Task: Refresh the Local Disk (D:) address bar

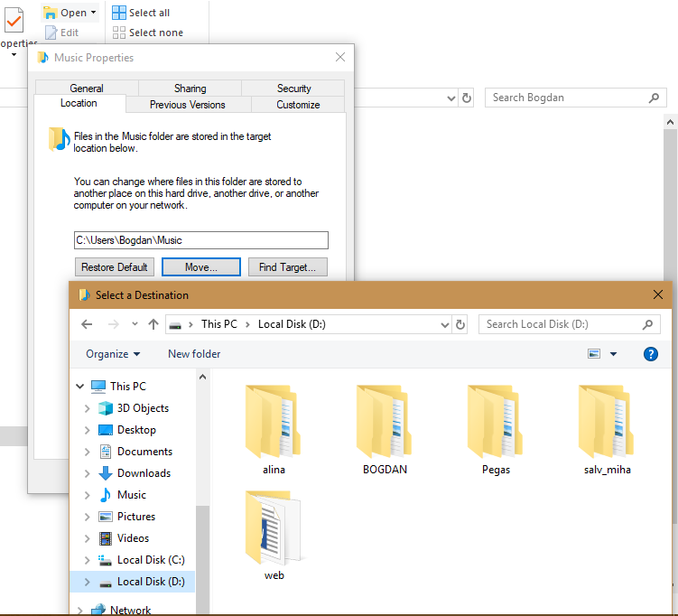Action: (460, 324)
